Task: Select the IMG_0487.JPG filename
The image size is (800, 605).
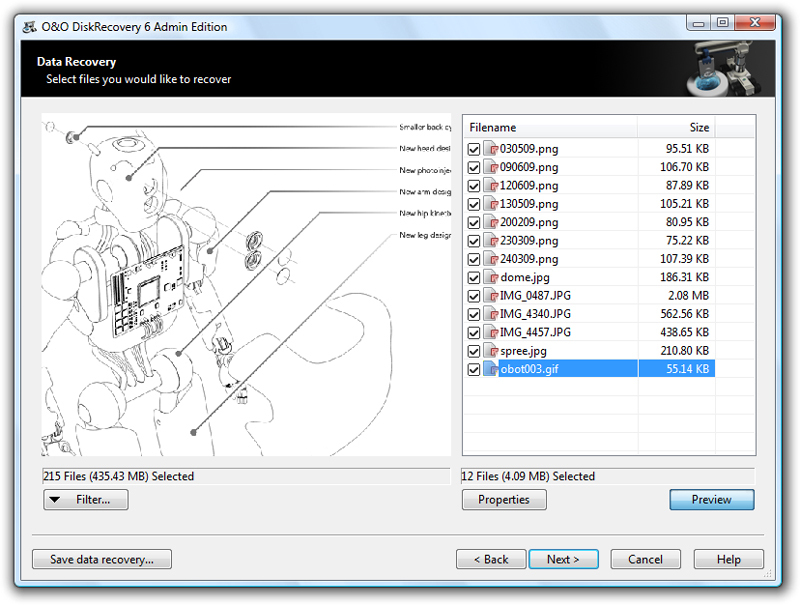Action: click(x=535, y=296)
